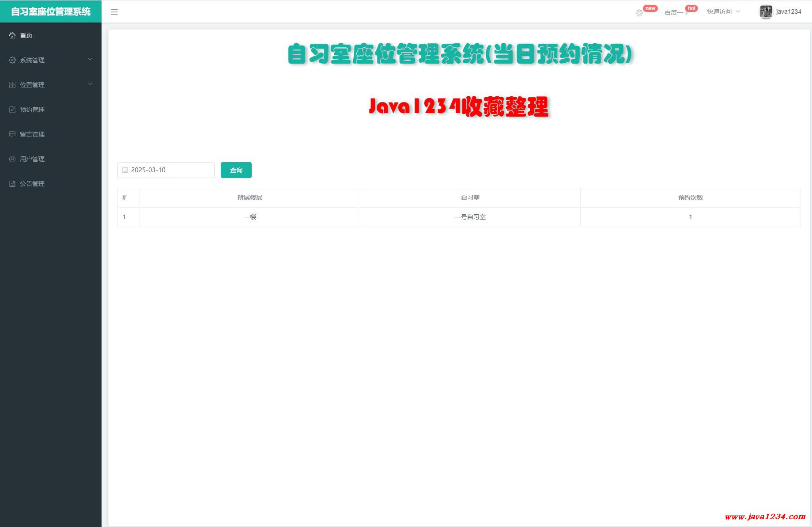Expand the 位置管理 submenu chevron
This screenshot has width=812, height=527.
coord(90,84)
